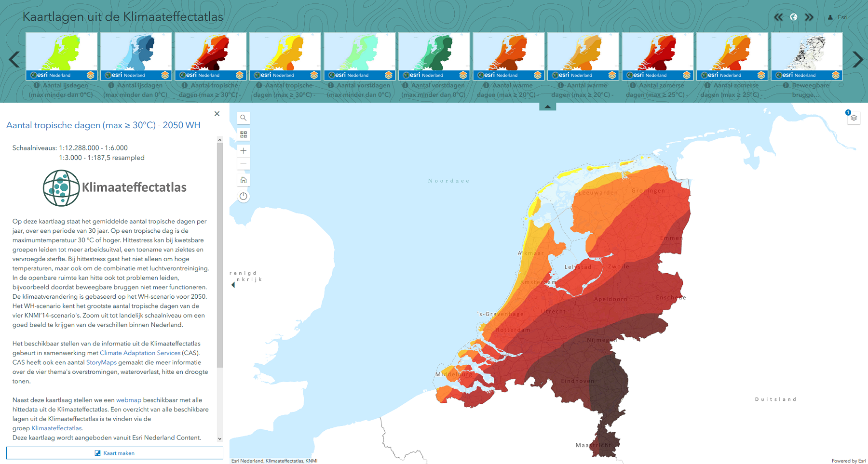Screen dimensions: 868x464
Task: Open the basemap gallery icon
Action: click(x=244, y=135)
